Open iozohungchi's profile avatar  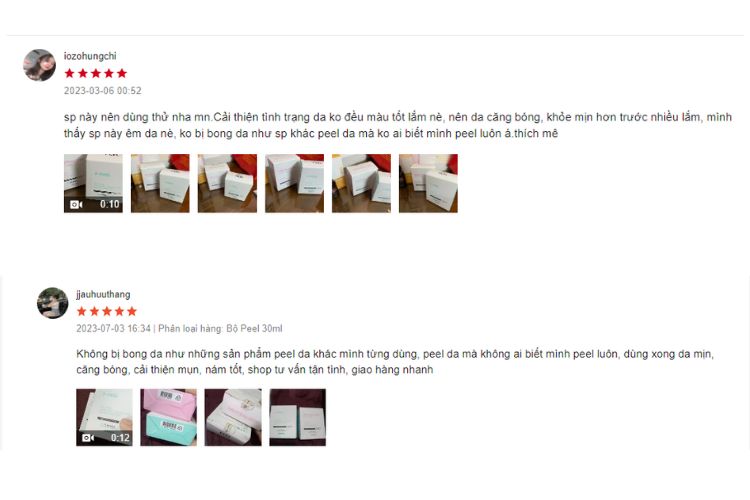tap(39, 65)
